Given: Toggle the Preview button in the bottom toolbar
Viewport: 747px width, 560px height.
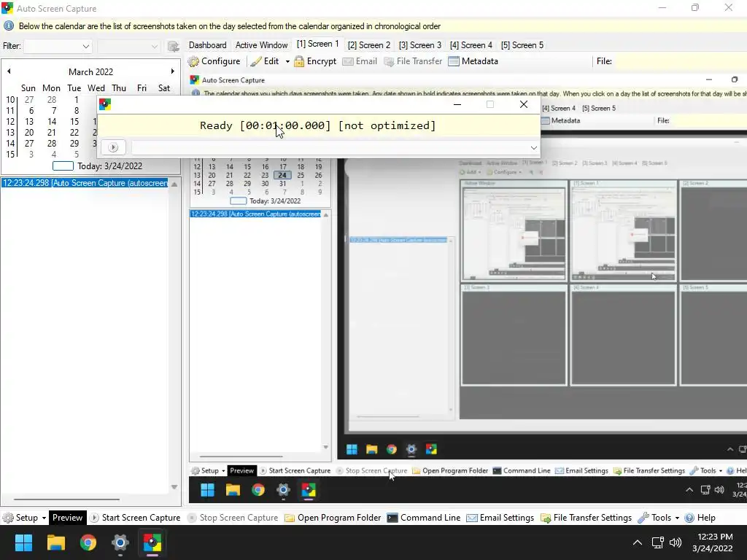Looking at the screenshot, I should [67, 518].
